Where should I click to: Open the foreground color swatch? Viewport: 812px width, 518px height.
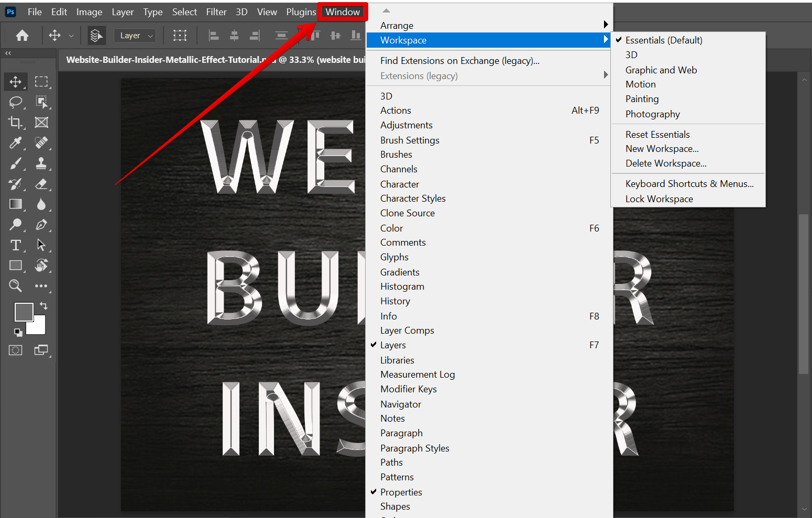24,312
